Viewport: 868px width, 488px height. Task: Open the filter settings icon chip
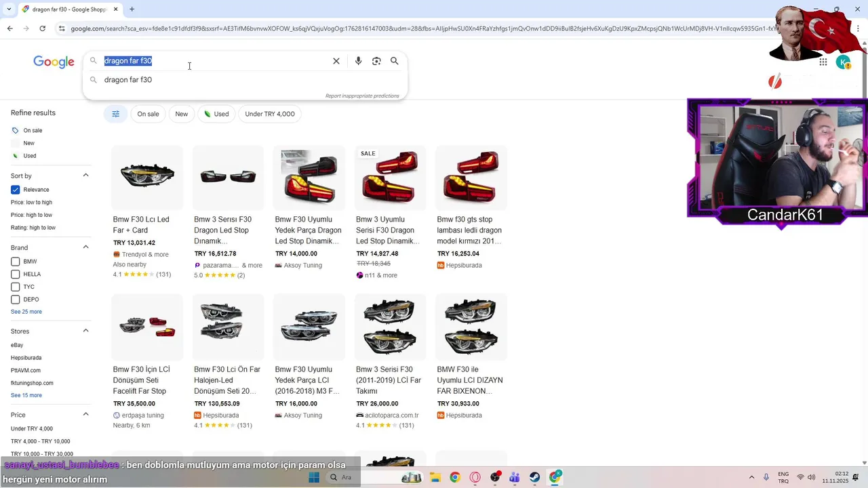point(115,114)
